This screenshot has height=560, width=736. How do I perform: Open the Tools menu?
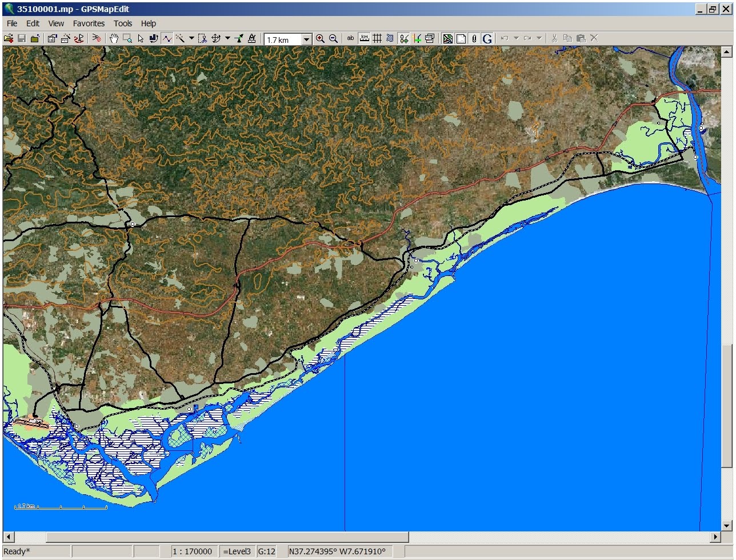(122, 23)
